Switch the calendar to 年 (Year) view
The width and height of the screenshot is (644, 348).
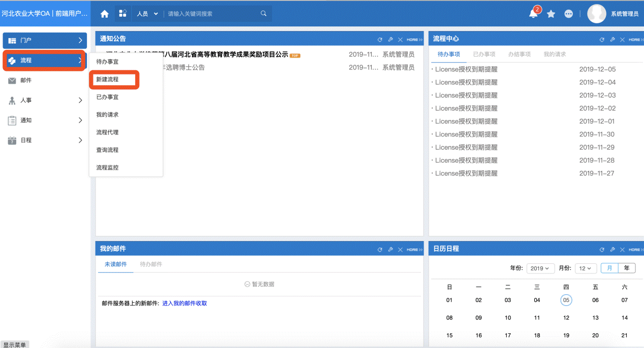click(627, 268)
